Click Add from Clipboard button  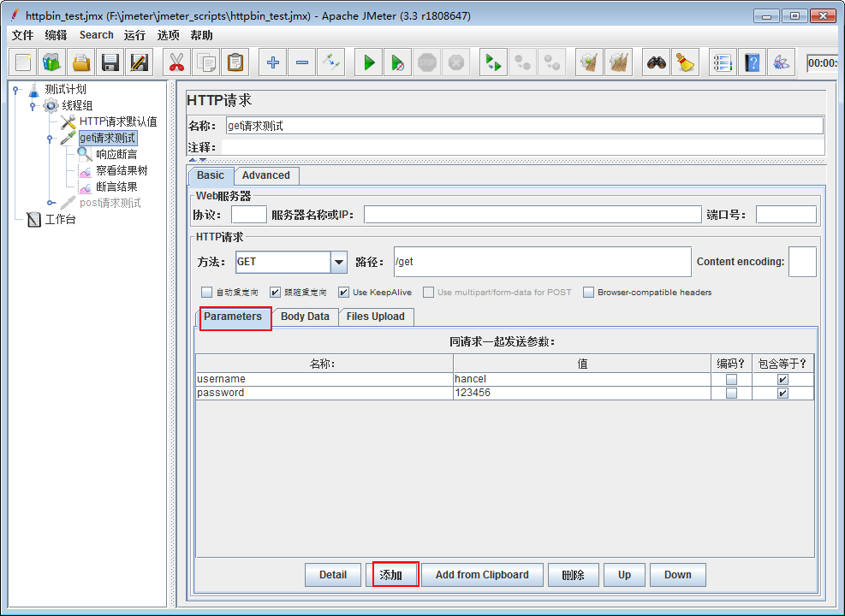(482, 575)
